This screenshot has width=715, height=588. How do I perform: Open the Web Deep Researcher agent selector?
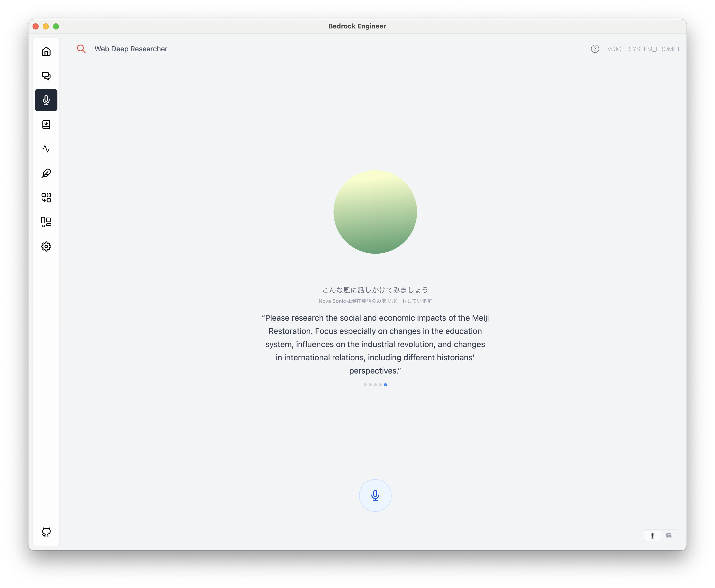pyautogui.click(x=131, y=49)
